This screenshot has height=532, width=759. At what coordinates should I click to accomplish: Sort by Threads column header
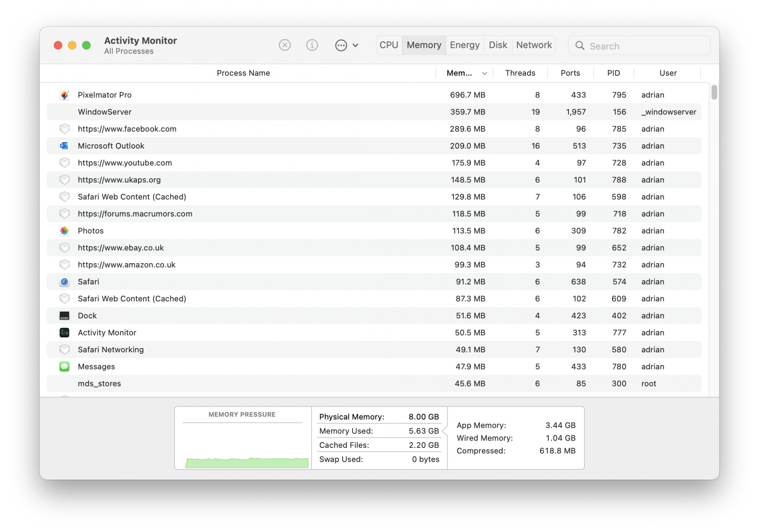click(520, 73)
